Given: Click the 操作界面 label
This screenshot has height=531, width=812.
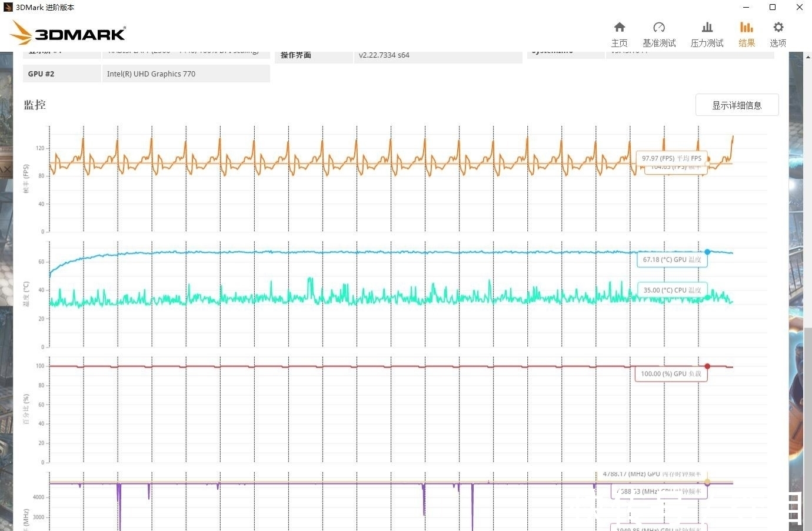Looking at the screenshot, I should (x=296, y=55).
